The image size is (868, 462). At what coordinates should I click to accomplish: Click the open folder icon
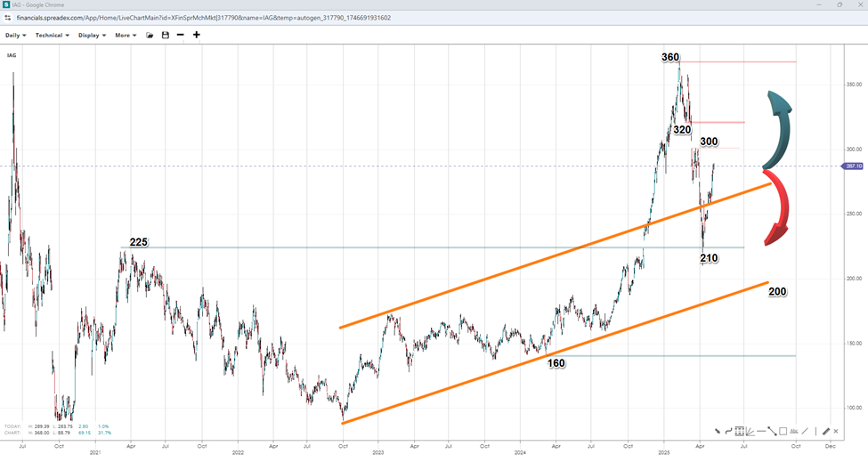pos(150,36)
